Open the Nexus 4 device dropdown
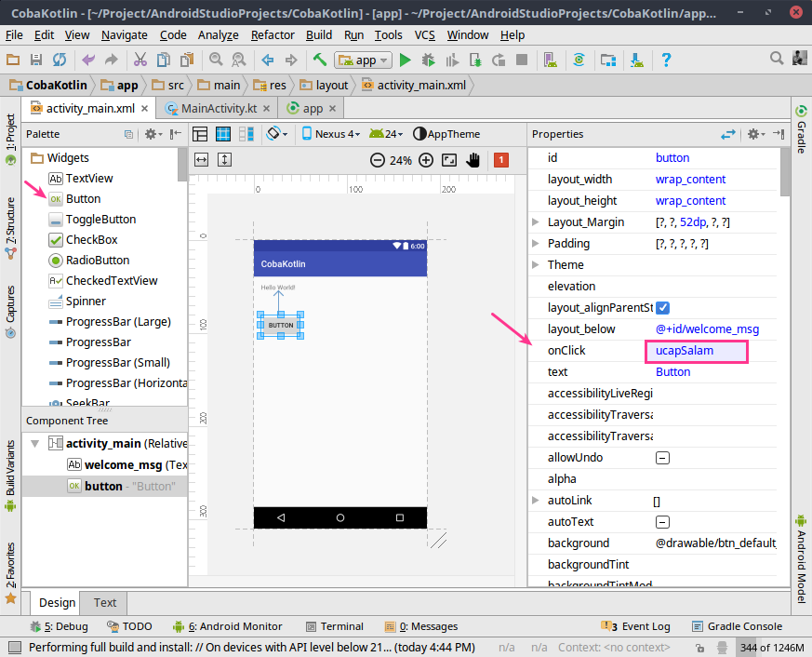Screen dimensions: 812x657 [x=338, y=134]
